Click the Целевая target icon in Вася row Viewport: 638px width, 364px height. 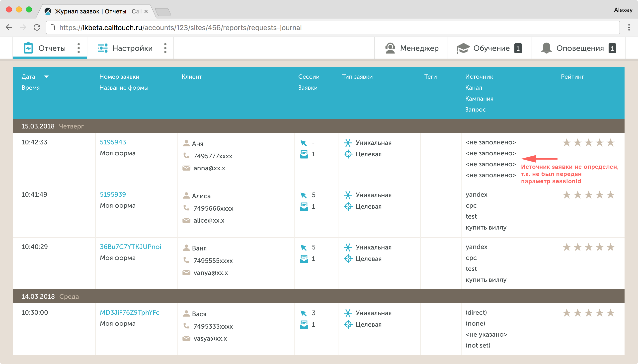pos(348,324)
